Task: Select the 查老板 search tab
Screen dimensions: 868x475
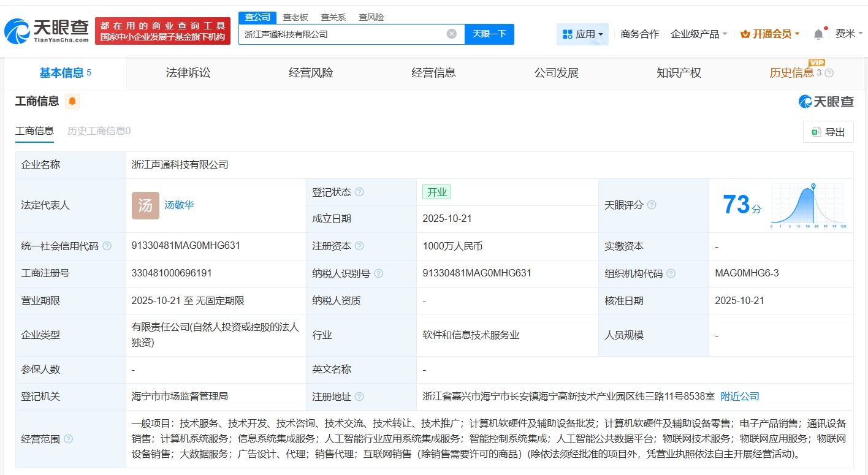Action: tap(295, 17)
